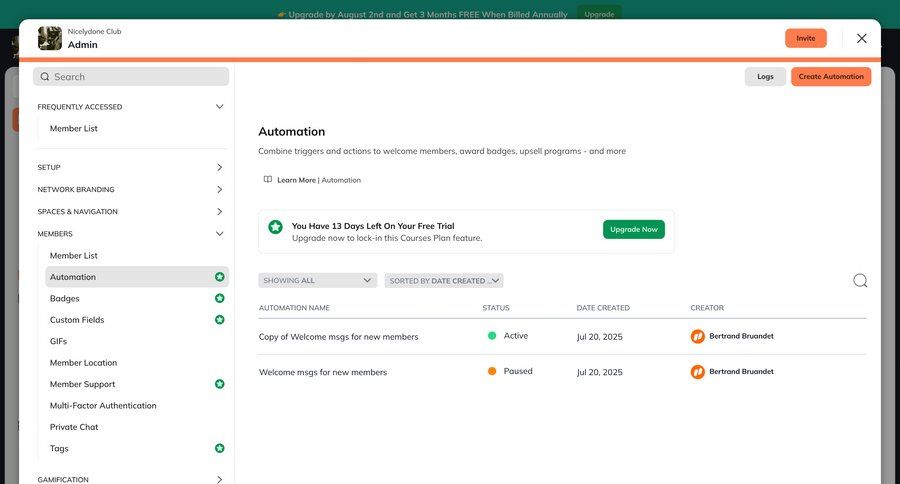Open Multi-Factor Authentication settings
The image size is (900, 484).
pos(103,405)
